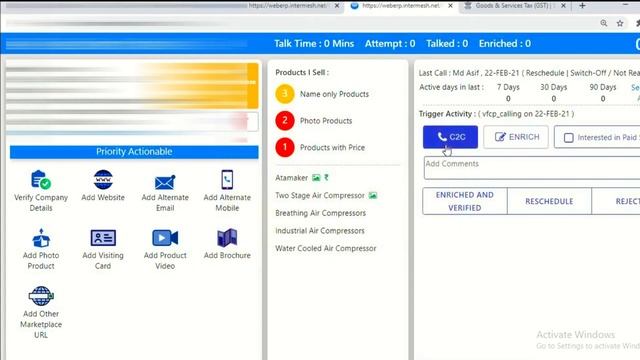Screen dimensions: 640x360
Task: Click the browser zoom magnifier icon
Action: pos(604,23)
